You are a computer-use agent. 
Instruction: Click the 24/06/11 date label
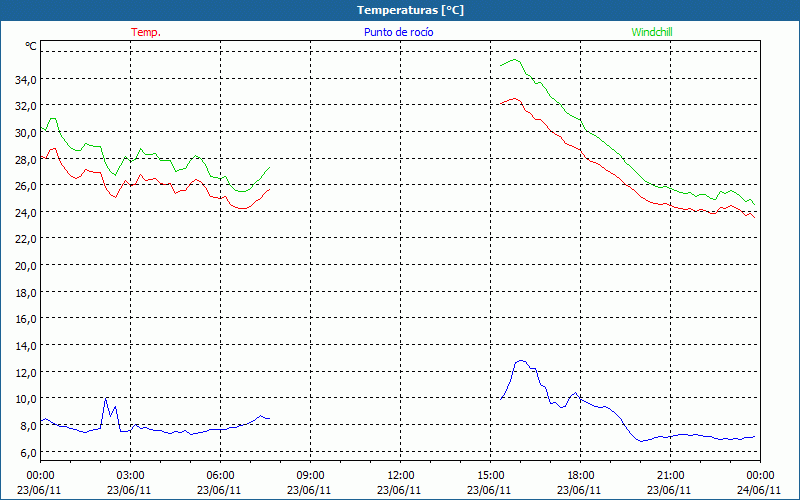pyautogui.click(x=758, y=490)
